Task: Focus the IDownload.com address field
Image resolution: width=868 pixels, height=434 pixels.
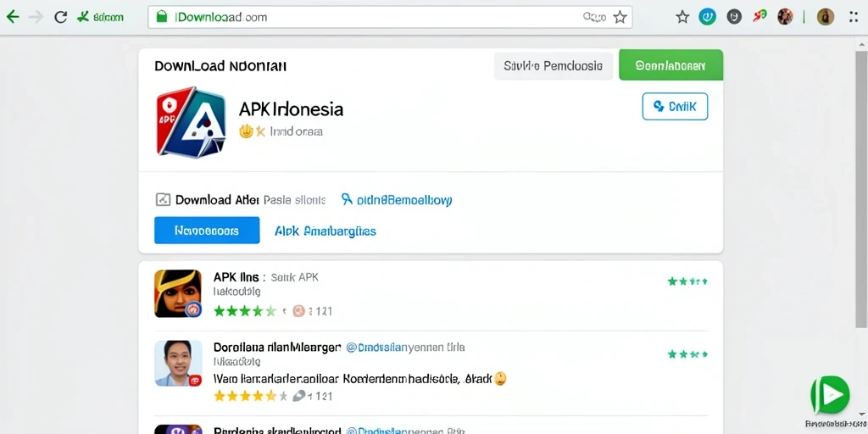Action: coord(390,17)
